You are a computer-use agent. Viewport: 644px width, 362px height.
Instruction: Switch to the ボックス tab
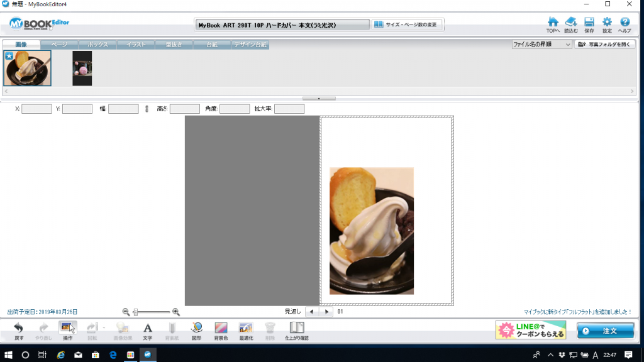(x=98, y=45)
